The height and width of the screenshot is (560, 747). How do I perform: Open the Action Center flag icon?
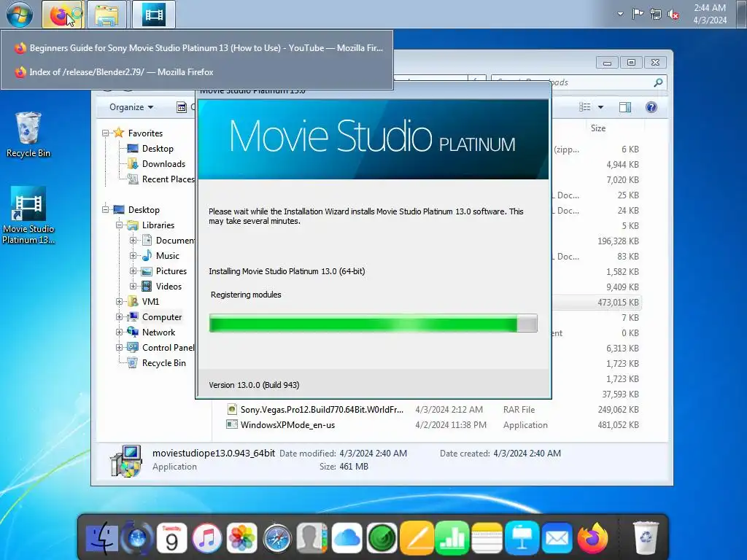point(638,14)
